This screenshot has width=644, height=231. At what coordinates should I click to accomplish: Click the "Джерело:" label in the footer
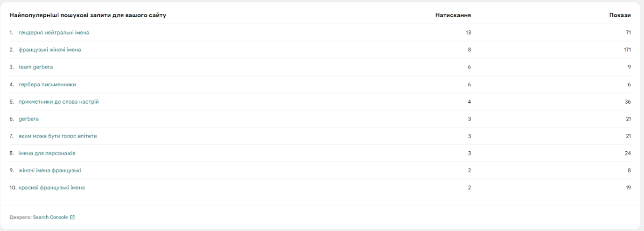tap(21, 217)
